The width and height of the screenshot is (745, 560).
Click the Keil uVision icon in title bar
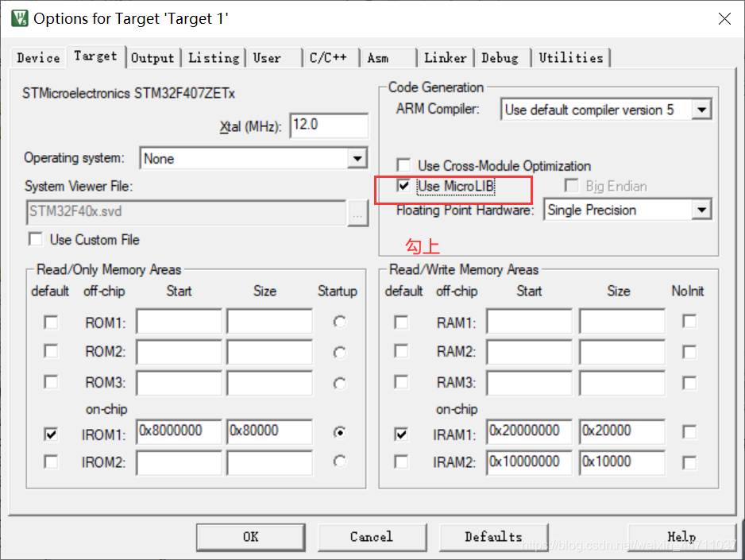[20, 18]
